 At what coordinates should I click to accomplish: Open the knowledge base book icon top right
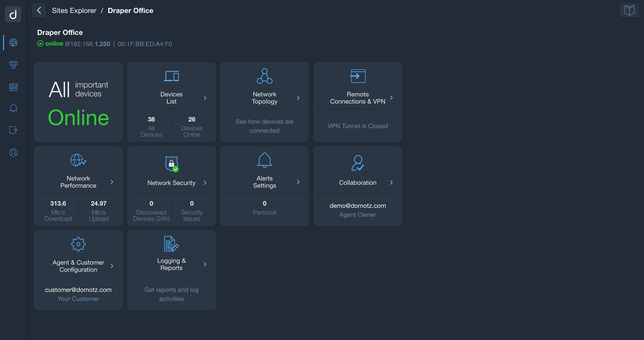click(x=629, y=10)
